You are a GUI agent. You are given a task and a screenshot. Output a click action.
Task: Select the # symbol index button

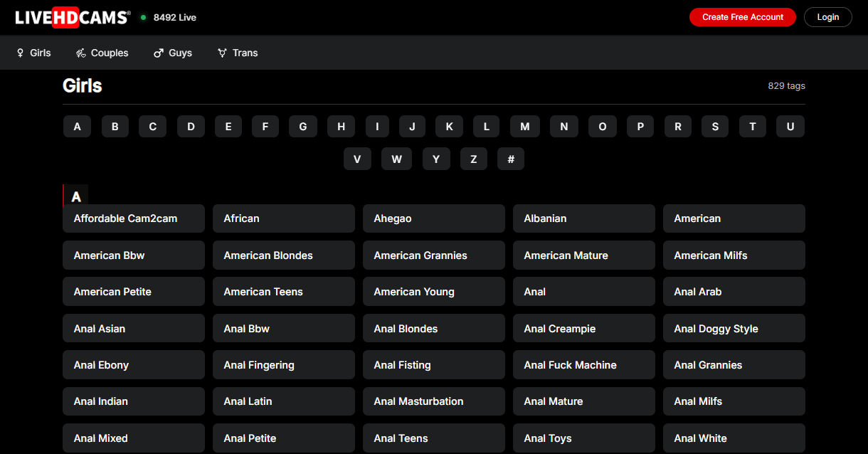510,159
